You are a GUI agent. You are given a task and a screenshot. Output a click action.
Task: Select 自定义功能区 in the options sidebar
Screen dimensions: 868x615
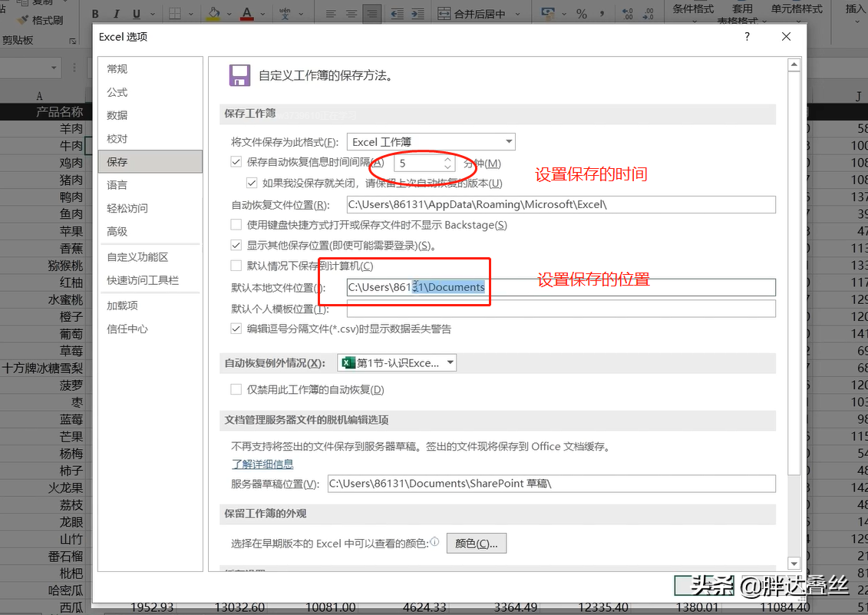150,257
